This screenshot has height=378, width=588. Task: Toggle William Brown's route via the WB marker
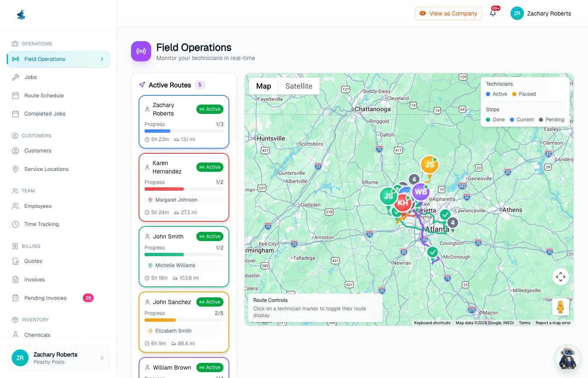point(420,192)
